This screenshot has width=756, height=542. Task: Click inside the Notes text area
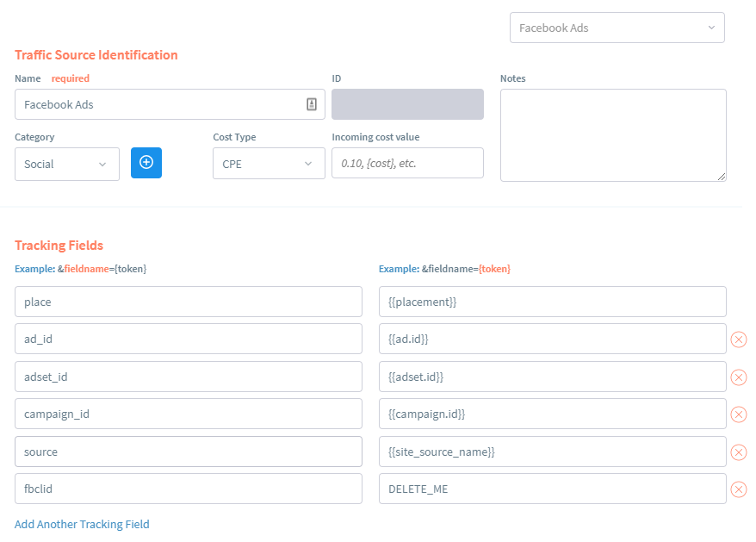pos(613,135)
